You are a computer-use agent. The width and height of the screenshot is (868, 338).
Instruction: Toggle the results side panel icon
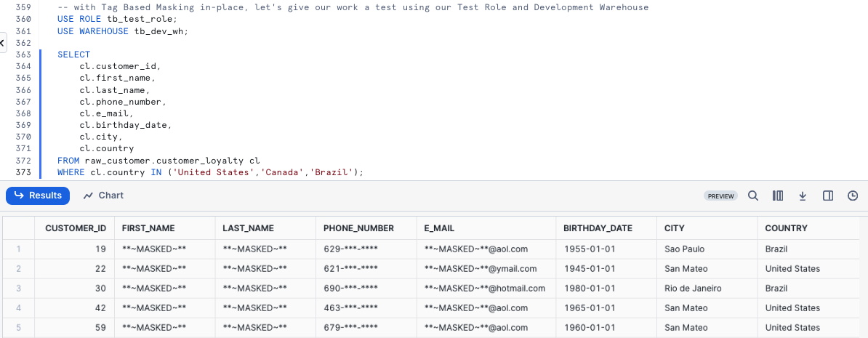(x=828, y=196)
